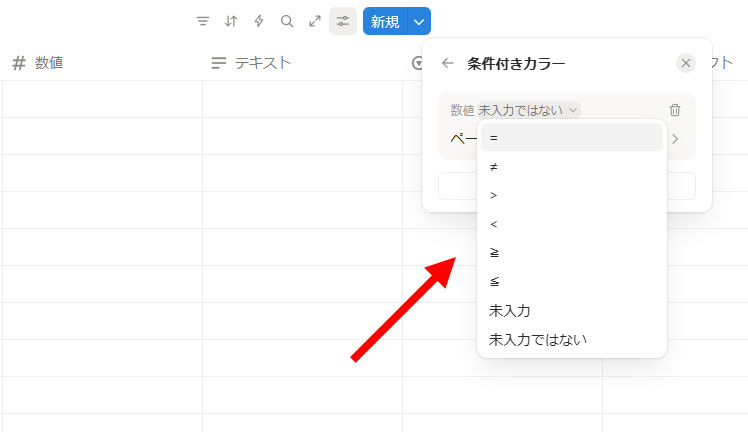The height and width of the screenshot is (432, 748).
Task: Pick the > greater-than option
Action: tap(571, 195)
